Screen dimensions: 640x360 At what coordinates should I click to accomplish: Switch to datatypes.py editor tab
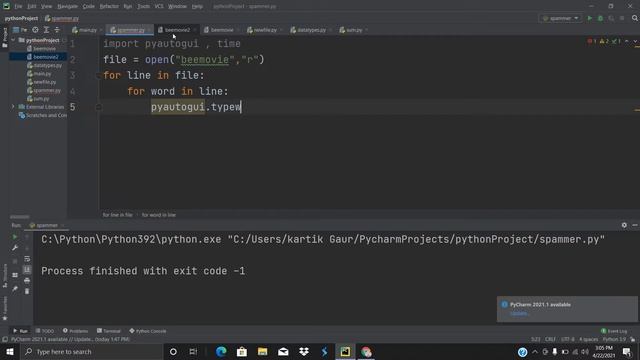click(311, 30)
